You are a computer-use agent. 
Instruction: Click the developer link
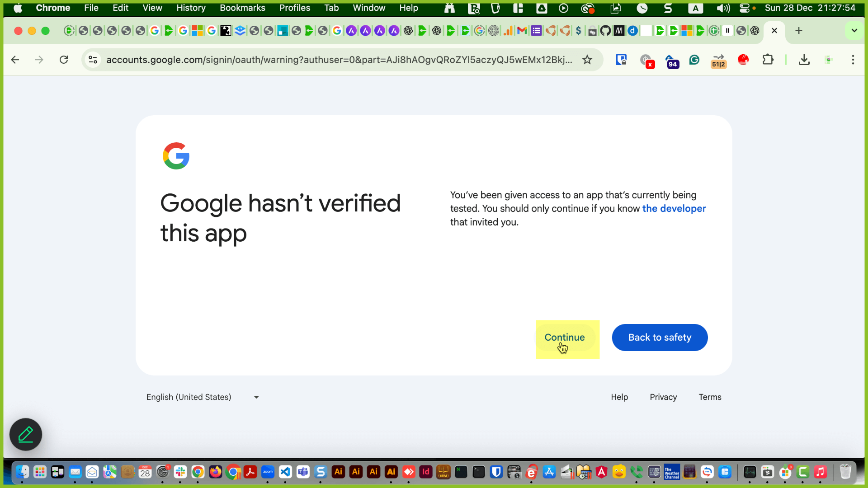click(674, 208)
